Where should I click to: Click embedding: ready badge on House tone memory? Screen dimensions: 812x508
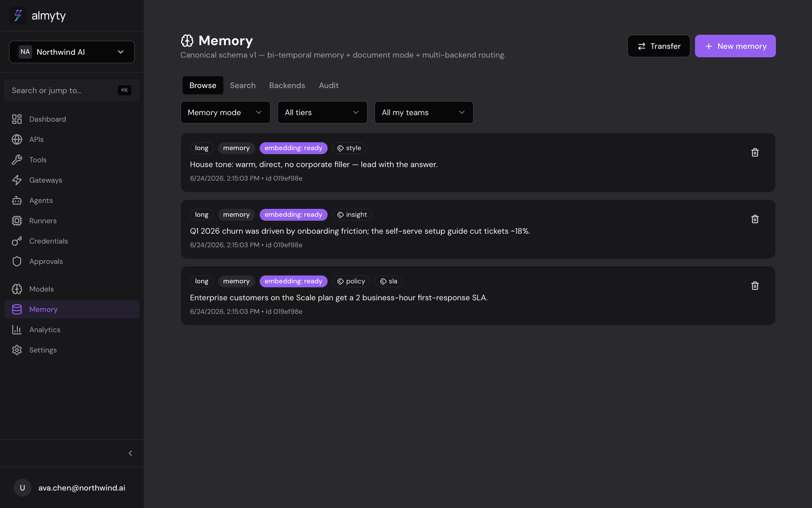(x=293, y=148)
